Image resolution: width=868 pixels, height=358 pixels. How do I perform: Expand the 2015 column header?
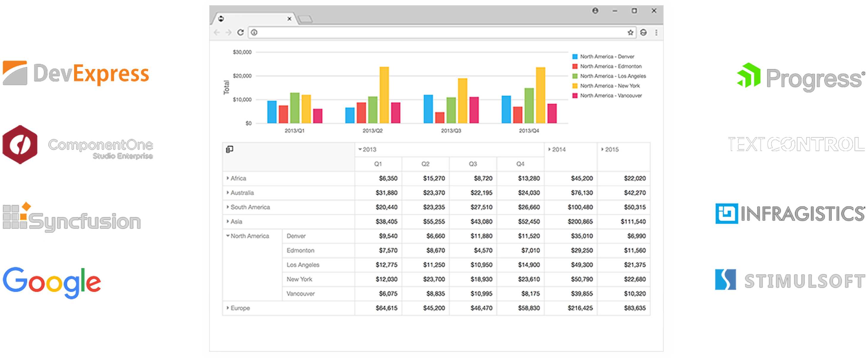602,149
